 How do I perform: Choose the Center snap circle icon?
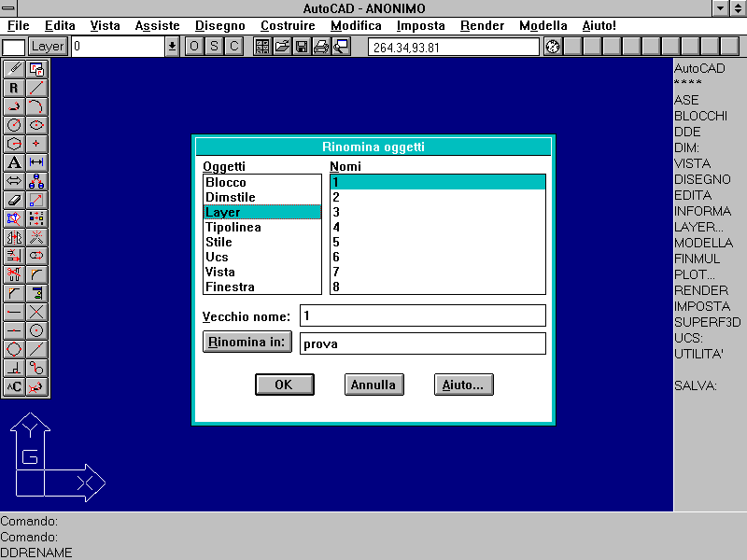click(x=36, y=330)
